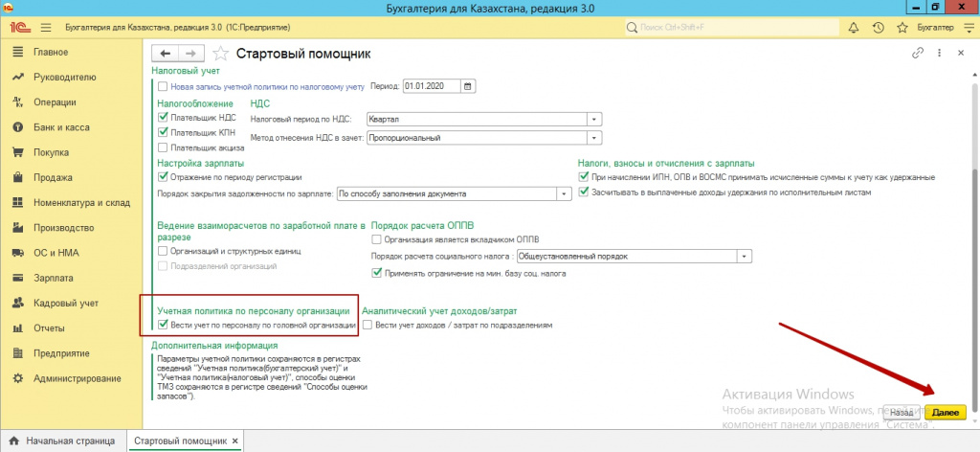Image resolution: width=980 pixels, height=452 pixels.
Task: Switch to Начальная страница tab
Action: coord(62,441)
